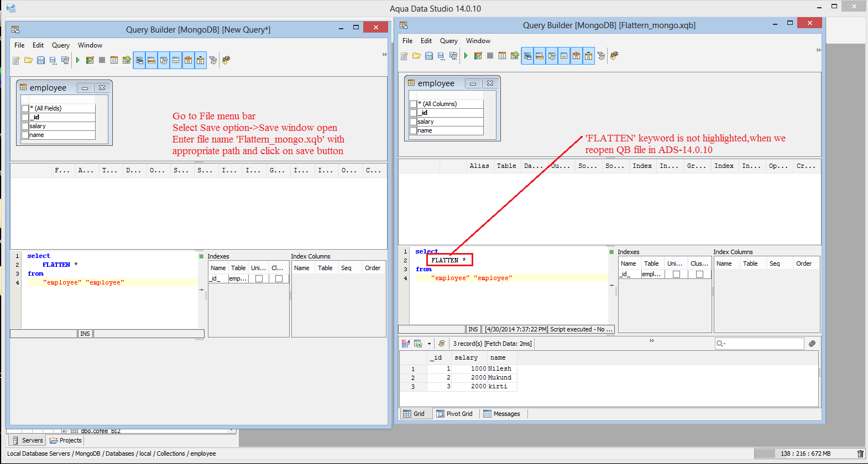
Task: Expand toolbar overflow chevron in New Query window
Action: [384, 54]
